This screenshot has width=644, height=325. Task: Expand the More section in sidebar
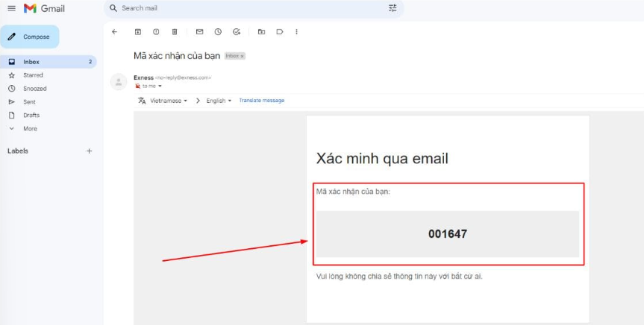(29, 129)
